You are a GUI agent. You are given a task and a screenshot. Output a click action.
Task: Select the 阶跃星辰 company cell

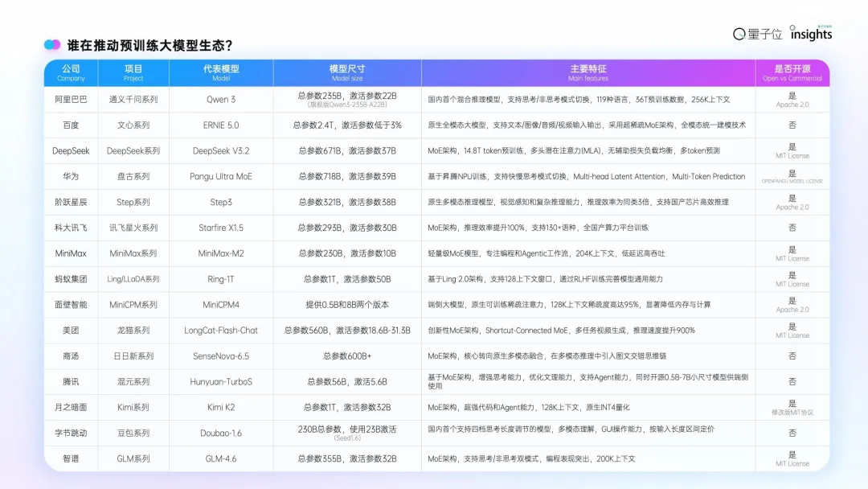tap(71, 202)
